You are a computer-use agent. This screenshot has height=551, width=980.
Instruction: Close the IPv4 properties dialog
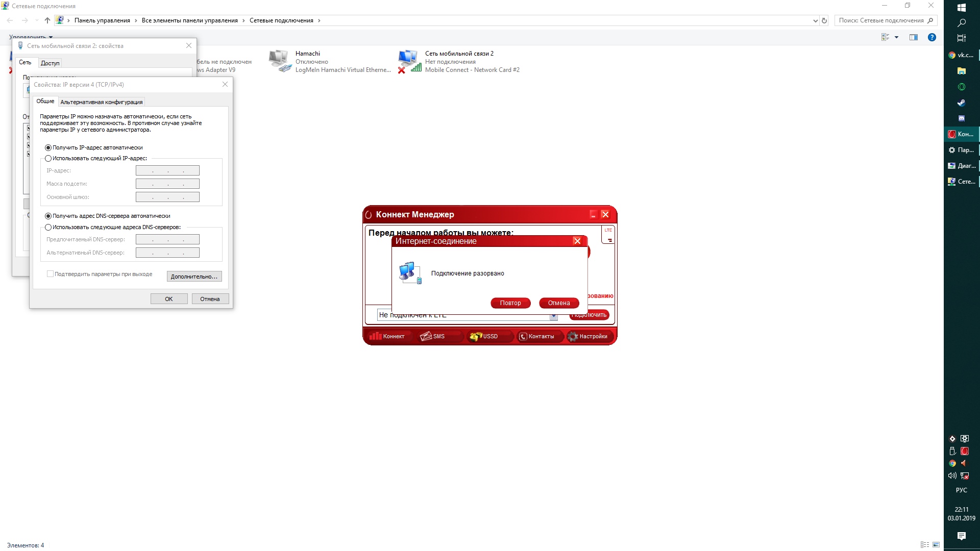tap(225, 84)
